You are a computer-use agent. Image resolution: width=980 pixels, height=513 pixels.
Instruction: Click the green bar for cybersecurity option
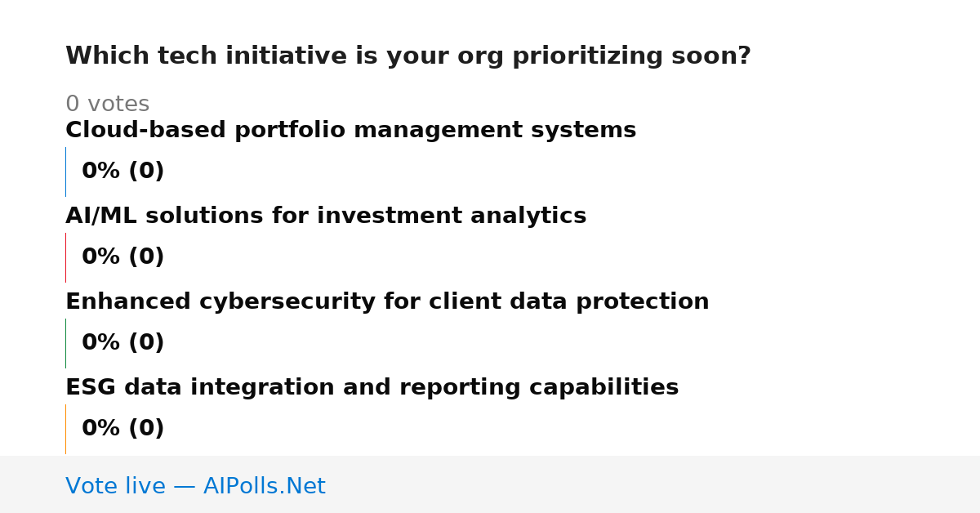[65, 343]
